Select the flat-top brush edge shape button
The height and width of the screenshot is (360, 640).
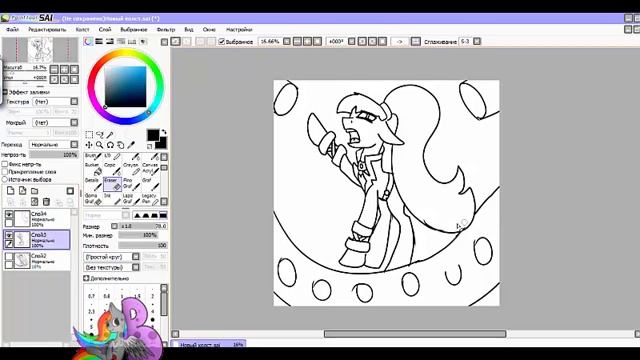[163, 215]
